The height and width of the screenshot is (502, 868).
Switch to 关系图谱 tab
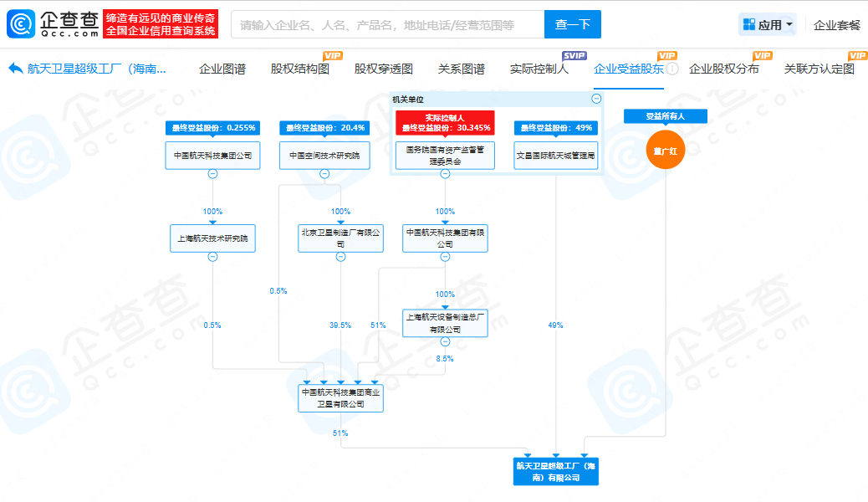(461, 69)
